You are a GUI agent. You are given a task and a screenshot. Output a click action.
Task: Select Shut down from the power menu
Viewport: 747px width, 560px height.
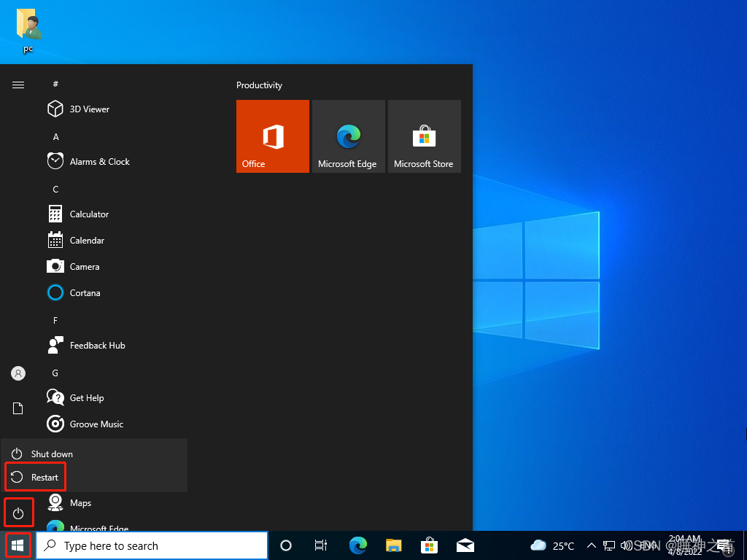94,454
